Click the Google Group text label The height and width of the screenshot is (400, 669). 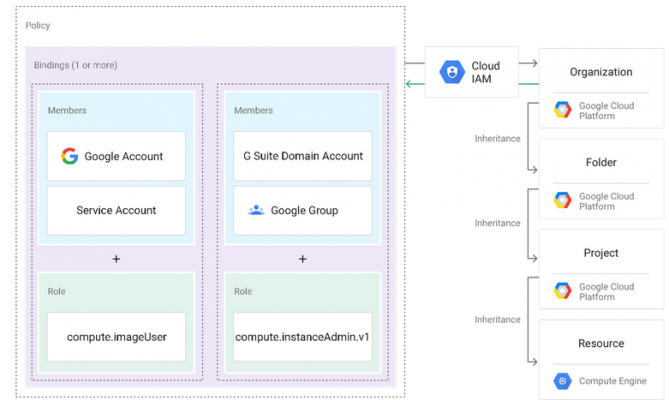[305, 210]
